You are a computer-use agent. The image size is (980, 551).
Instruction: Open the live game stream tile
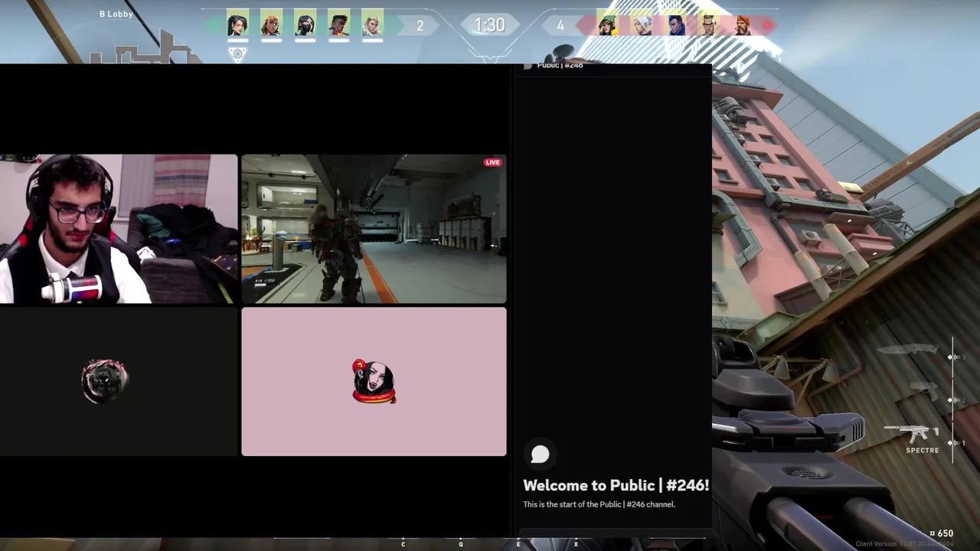click(x=374, y=229)
